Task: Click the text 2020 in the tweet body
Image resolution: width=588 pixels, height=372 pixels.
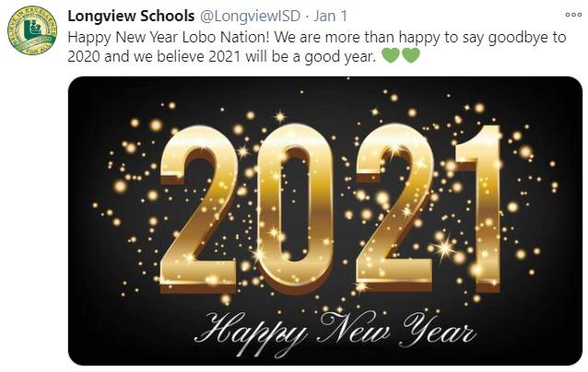Action: point(84,56)
